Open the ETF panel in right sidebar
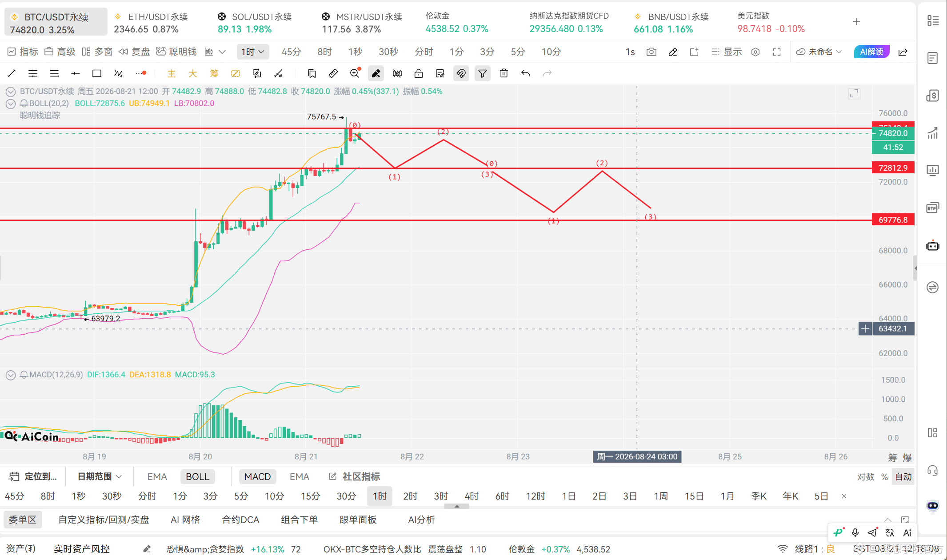 [933, 208]
